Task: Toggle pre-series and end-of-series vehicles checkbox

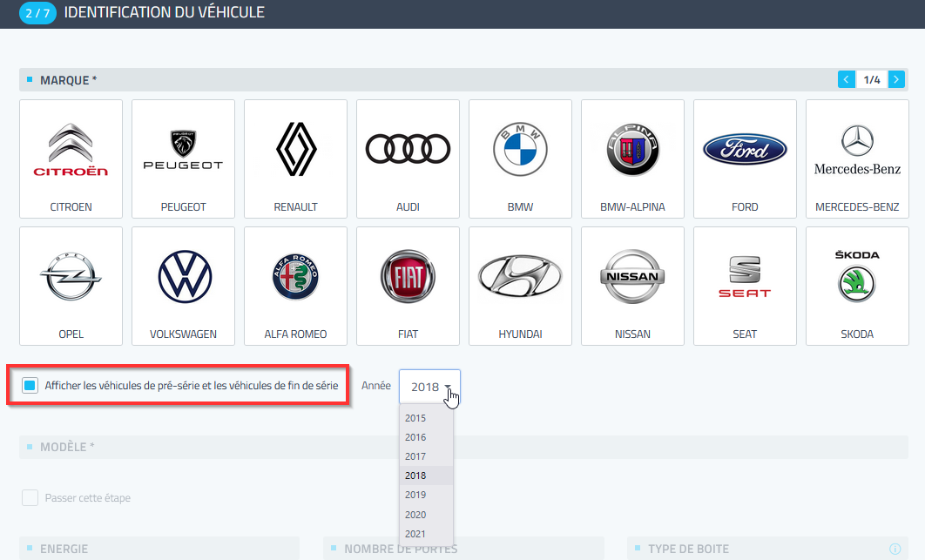Action: (x=30, y=385)
